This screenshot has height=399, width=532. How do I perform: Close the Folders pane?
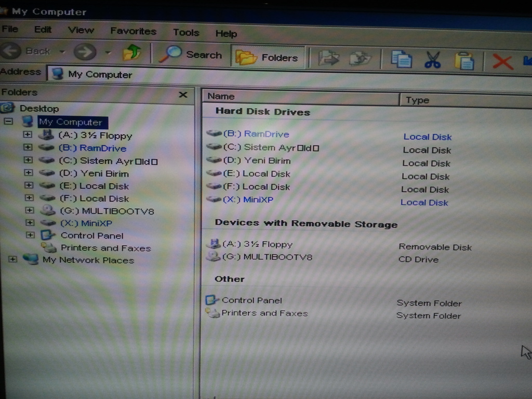(183, 95)
